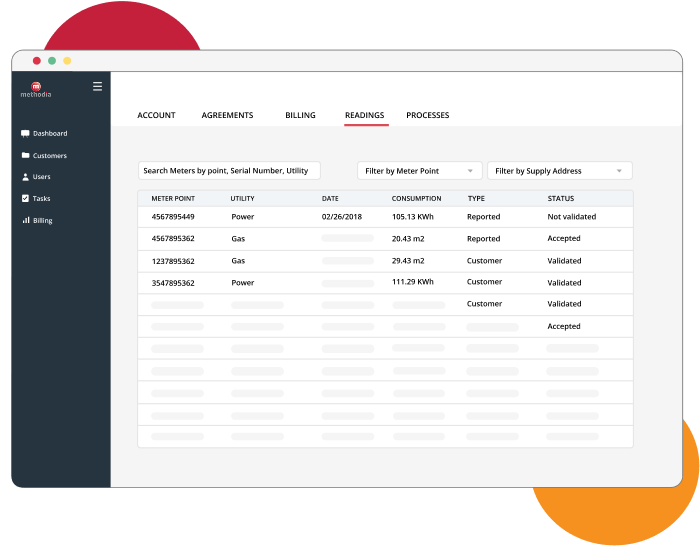Click the Status column header
Viewport: 700px width, 558px height.
tap(561, 199)
